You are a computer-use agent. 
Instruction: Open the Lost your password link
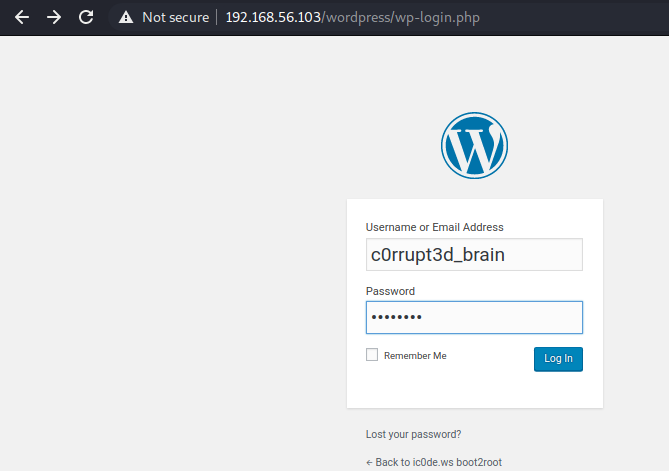(x=414, y=435)
